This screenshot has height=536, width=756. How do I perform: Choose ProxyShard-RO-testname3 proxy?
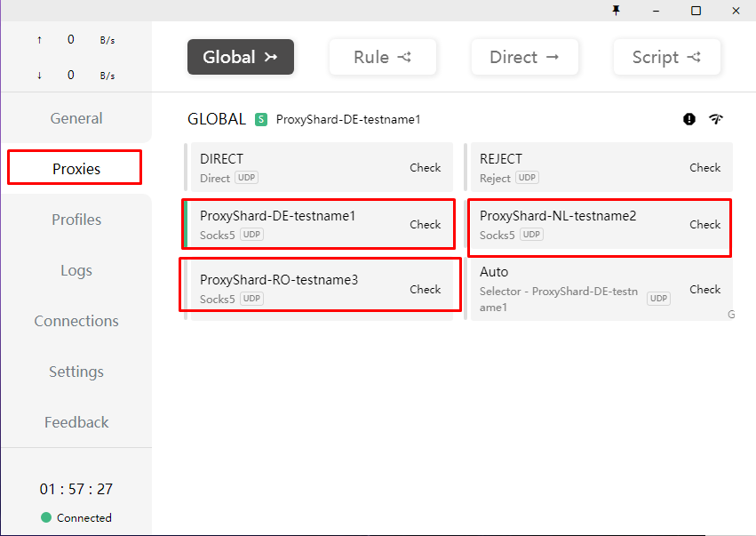click(293, 287)
